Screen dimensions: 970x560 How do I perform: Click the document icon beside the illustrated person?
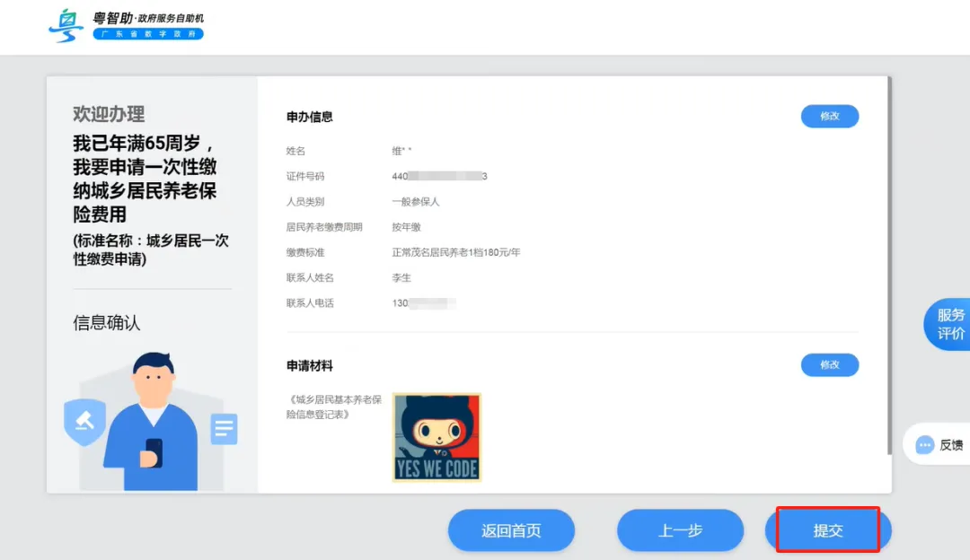[x=224, y=429]
